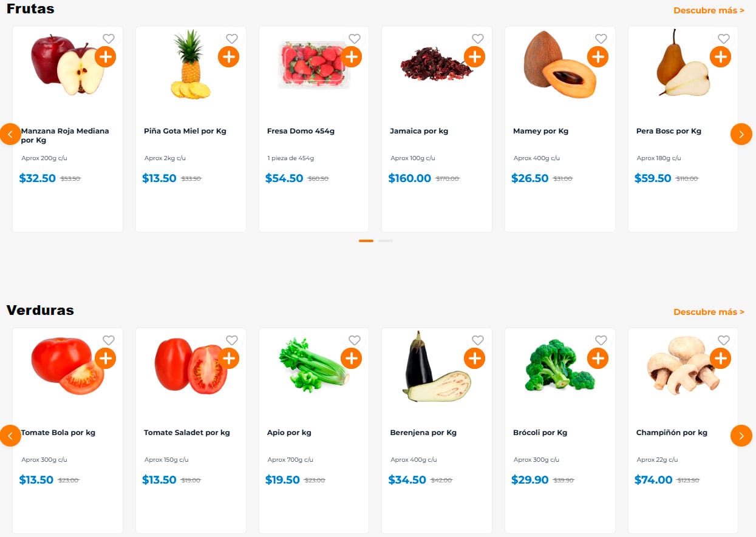Add Brócoli por Kg to cart

[598, 359]
